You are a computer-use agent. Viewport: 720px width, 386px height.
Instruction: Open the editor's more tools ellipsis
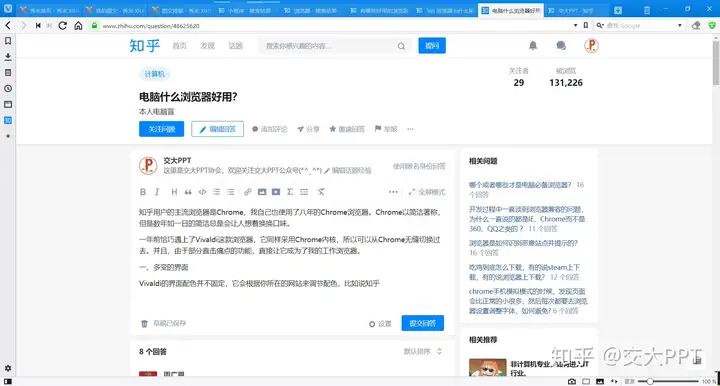tap(393, 192)
